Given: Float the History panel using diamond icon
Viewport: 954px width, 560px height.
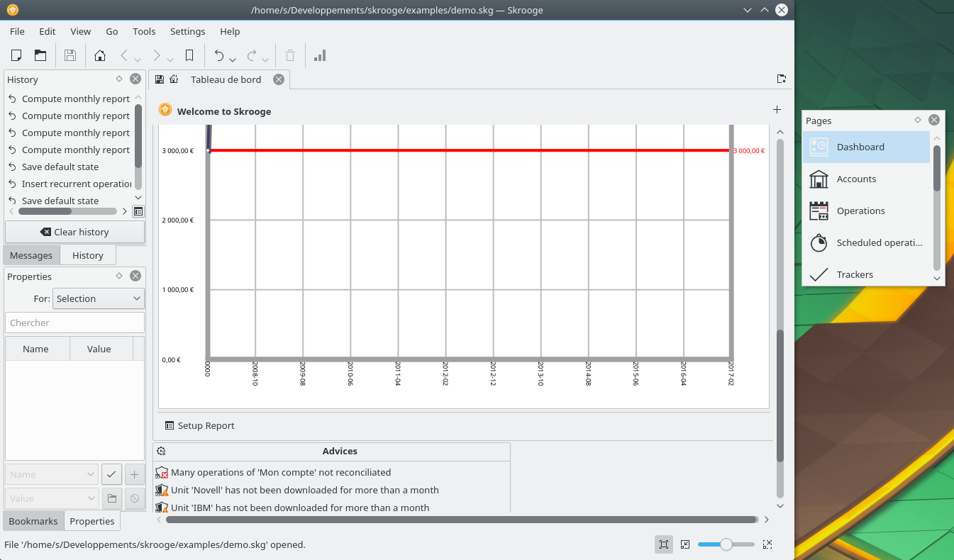Looking at the screenshot, I should tap(120, 79).
